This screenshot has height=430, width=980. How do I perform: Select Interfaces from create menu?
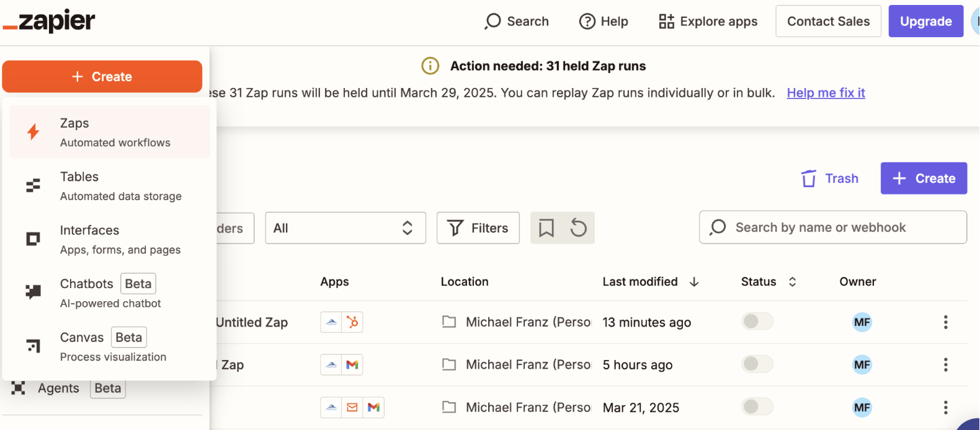click(110, 239)
